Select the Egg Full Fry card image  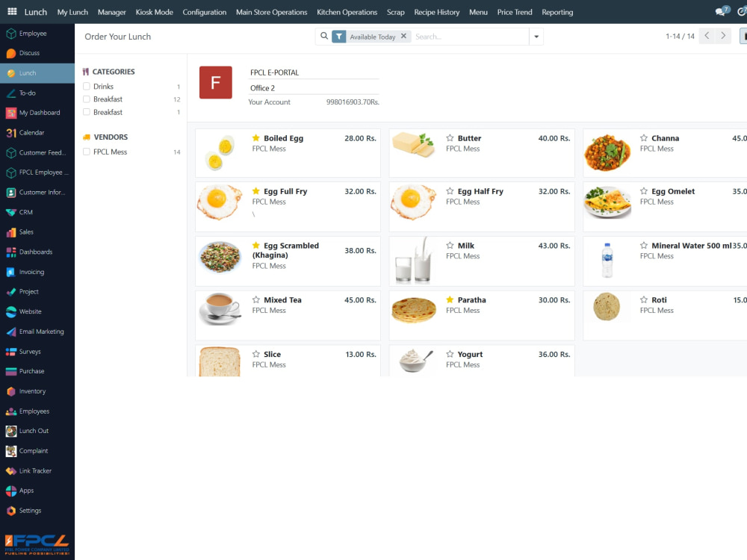(220, 202)
